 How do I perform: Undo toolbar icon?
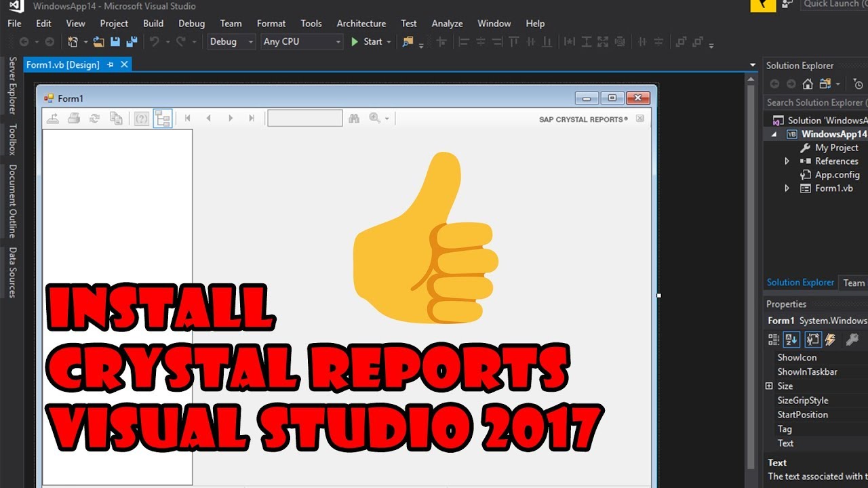[155, 42]
